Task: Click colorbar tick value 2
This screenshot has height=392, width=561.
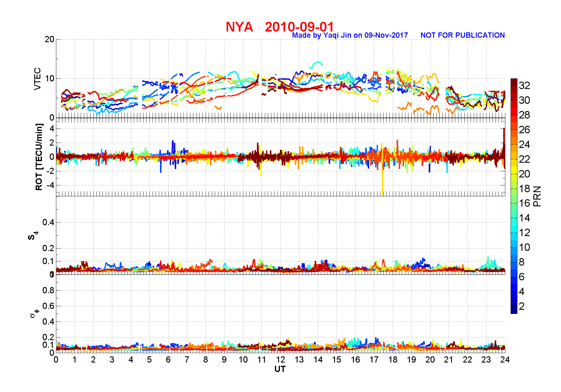Action: click(x=522, y=306)
